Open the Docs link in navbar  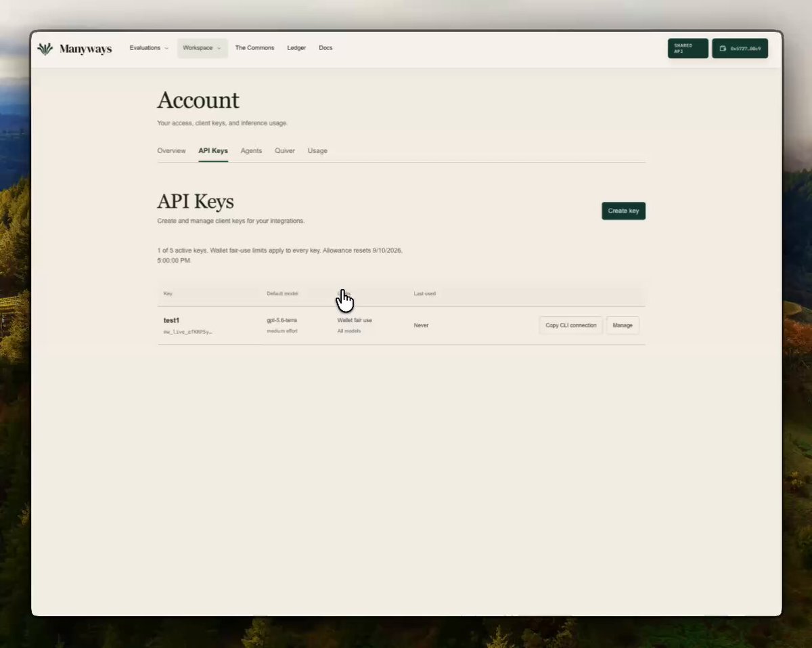click(325, 48)
